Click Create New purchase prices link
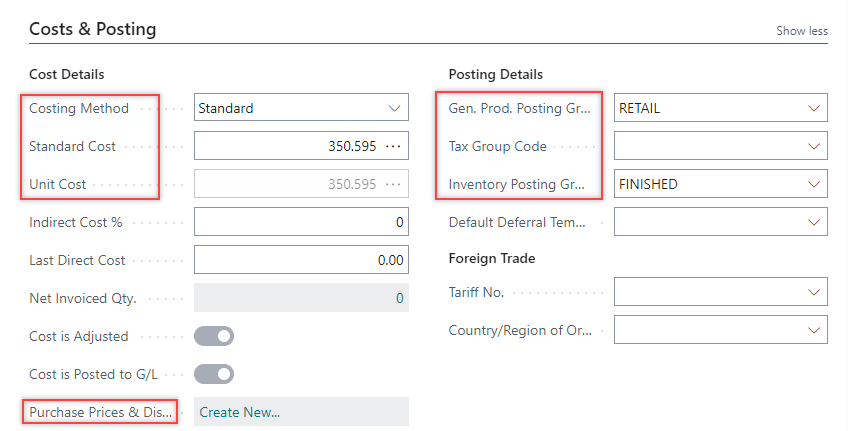The image size is (848, 431). click(240, 412)
